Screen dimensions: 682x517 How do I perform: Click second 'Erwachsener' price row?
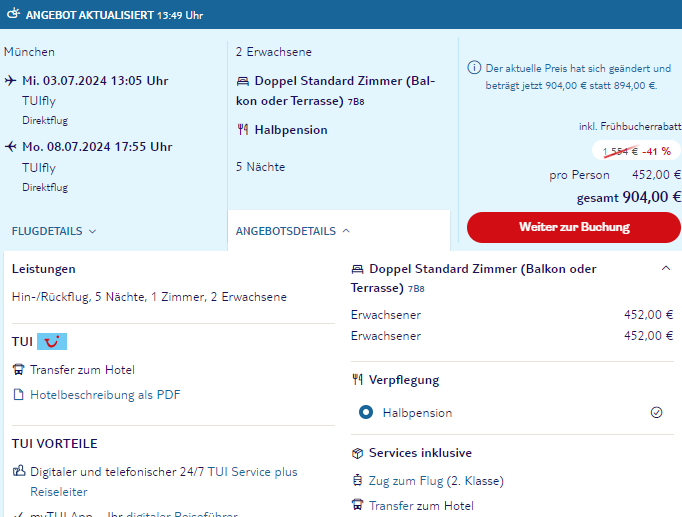coord(512,336)
